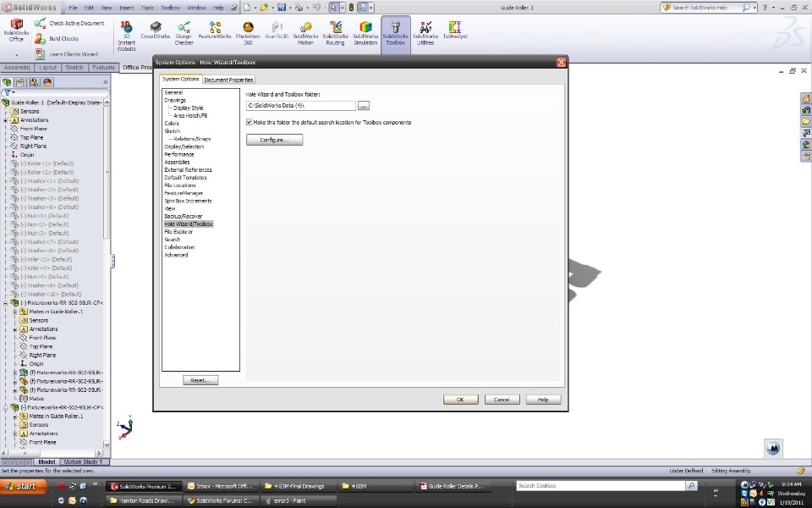Click the Print icon in the top toolbar

pos(299,8)
